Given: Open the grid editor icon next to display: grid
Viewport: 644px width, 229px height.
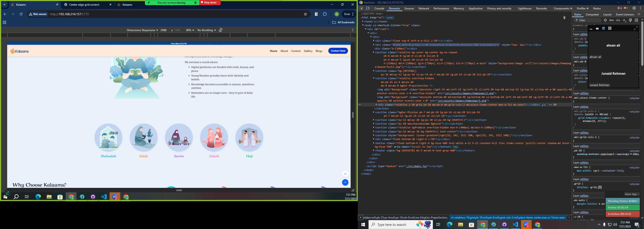Looking at the screenshot, I should (x=600, y=187).
